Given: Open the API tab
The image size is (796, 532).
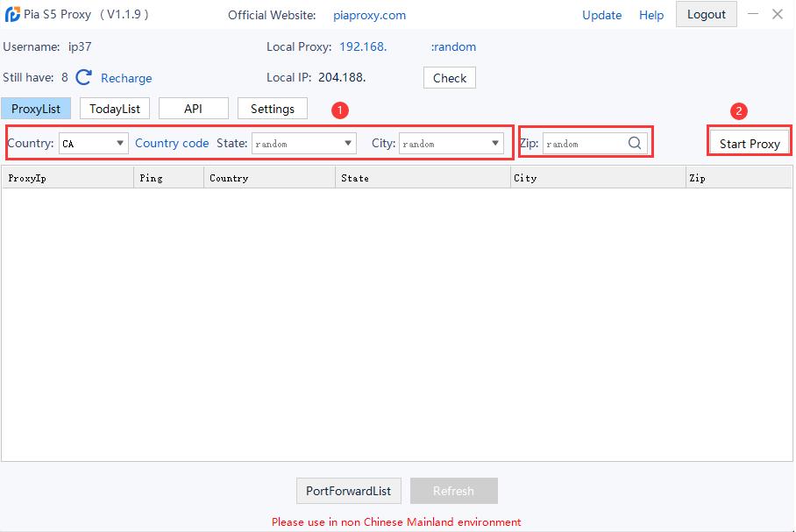Looking at the screenshot, I should click(194, 109).
